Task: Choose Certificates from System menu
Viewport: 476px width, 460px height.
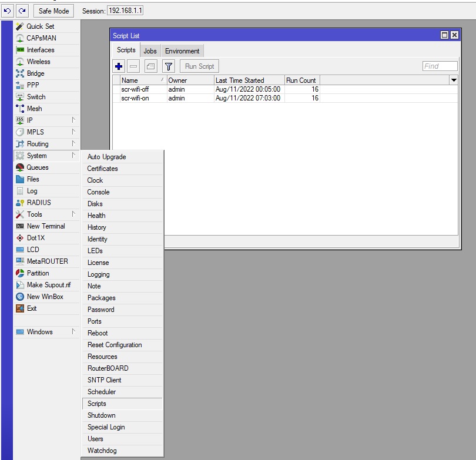Action: click(x=122, y=169)
